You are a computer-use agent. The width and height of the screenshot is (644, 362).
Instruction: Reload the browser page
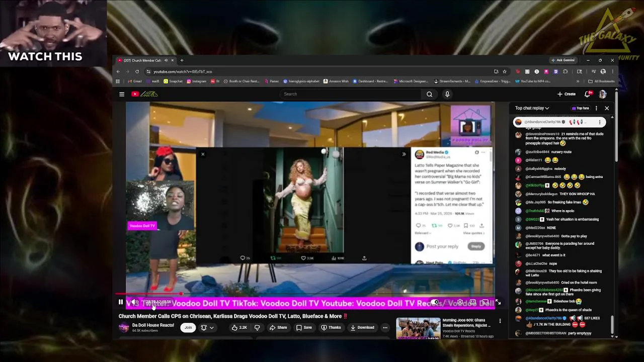pyautogui.click(x=137, y=71)
